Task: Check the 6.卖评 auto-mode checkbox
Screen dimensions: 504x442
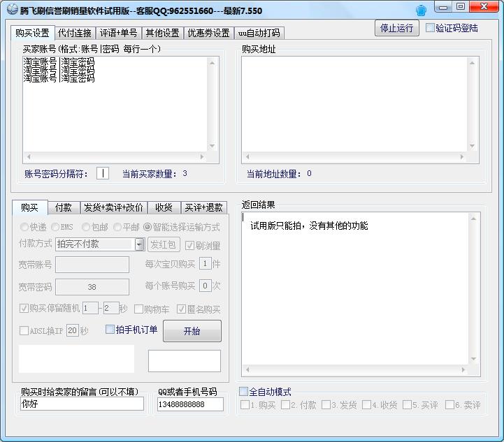Action: [449, 405]
